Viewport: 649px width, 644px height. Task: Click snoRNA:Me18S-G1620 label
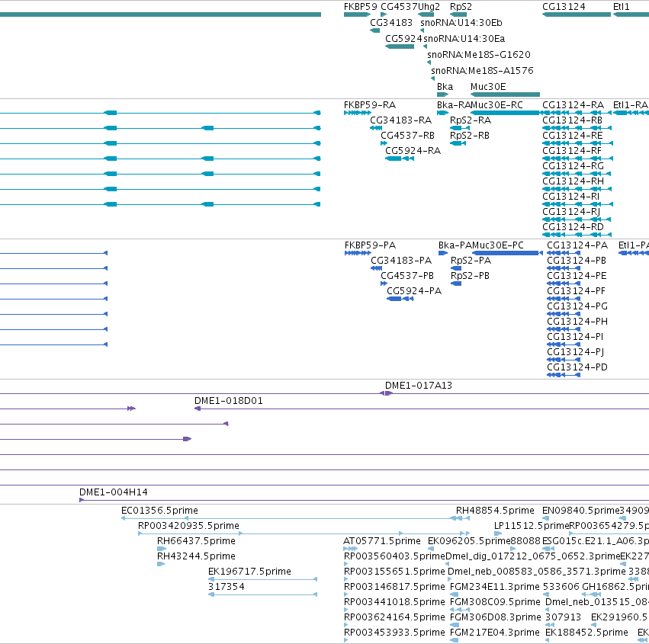[x=479, y=54]
